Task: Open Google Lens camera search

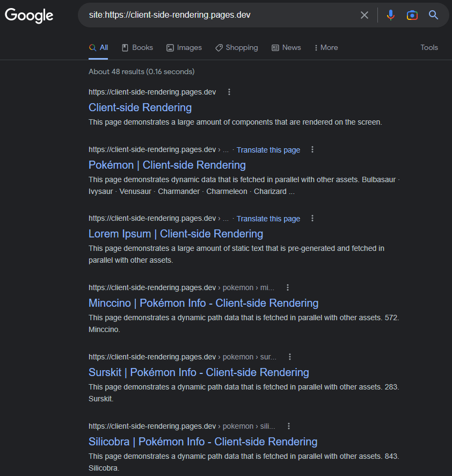Action: (x=412, y=15)
